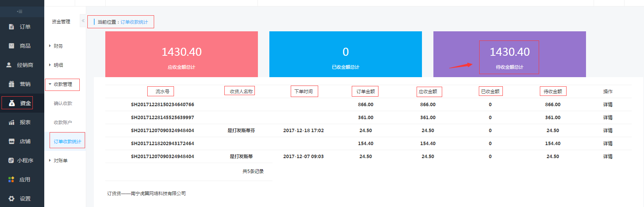Viewport: 644px width, 207px height.
Task: Open the 设置 menu label
Action: 25,199
